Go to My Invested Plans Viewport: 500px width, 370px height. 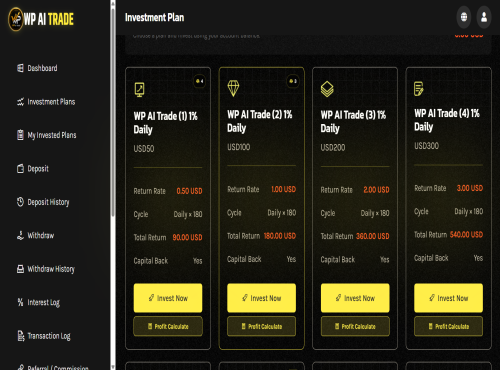coord(46,135)
